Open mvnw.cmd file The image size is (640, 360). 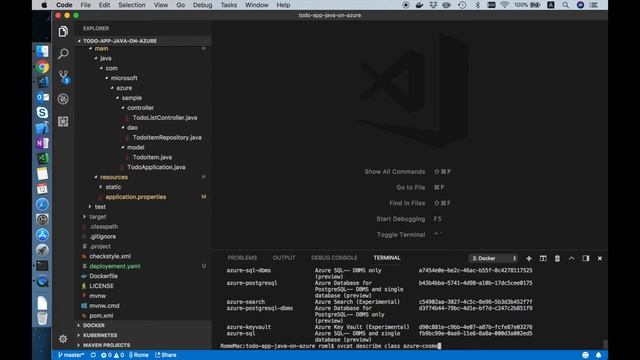(104, 306)
